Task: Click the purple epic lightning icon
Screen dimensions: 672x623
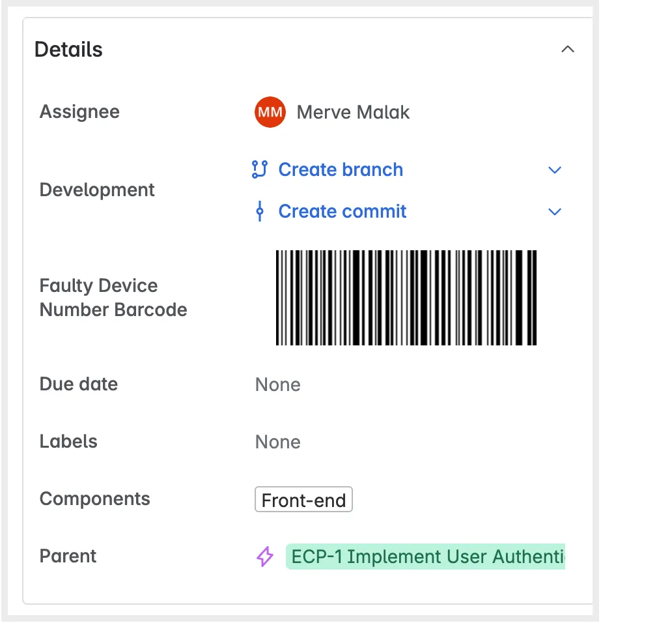Action: pos(265,557)
